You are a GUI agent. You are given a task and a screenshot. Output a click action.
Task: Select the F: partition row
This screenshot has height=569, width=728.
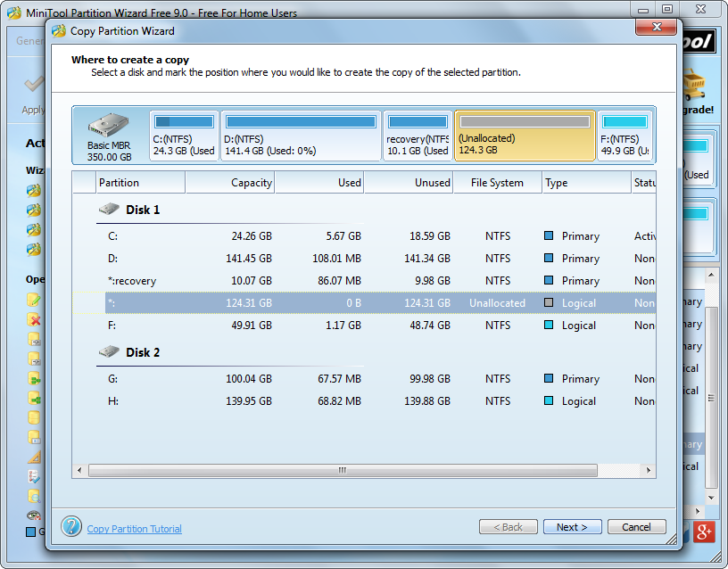click(364, 325)
